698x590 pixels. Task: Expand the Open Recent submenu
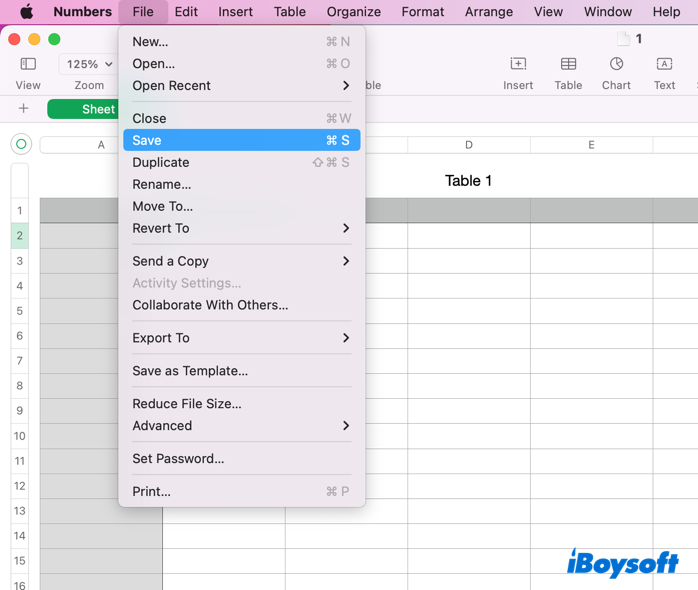coord(241,86)
